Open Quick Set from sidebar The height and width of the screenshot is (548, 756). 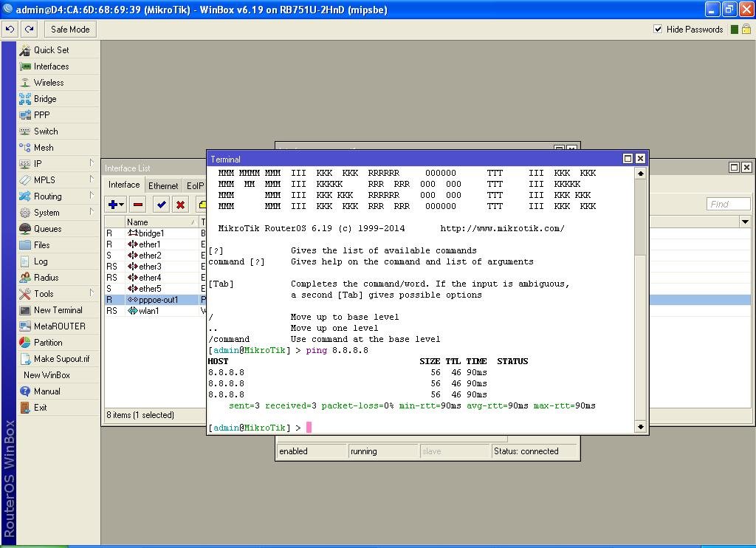tap(58, 50)
